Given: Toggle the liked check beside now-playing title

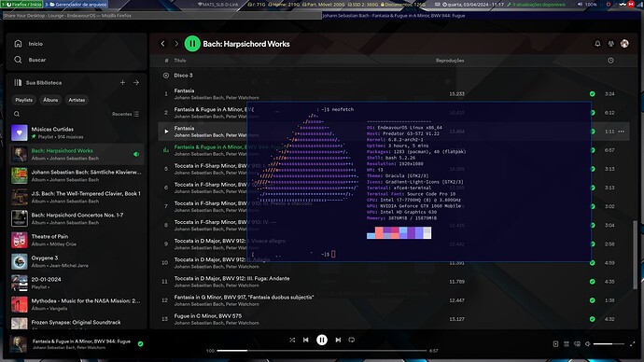Looking at the screenshot, I should pyautogui.click(x=140, y=344).
